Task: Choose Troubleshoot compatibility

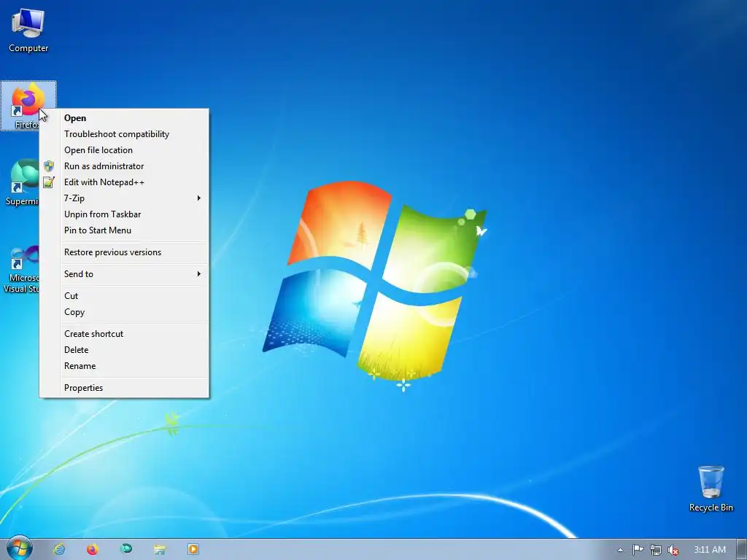Action: pyautogui.click(x=124, y=134)
